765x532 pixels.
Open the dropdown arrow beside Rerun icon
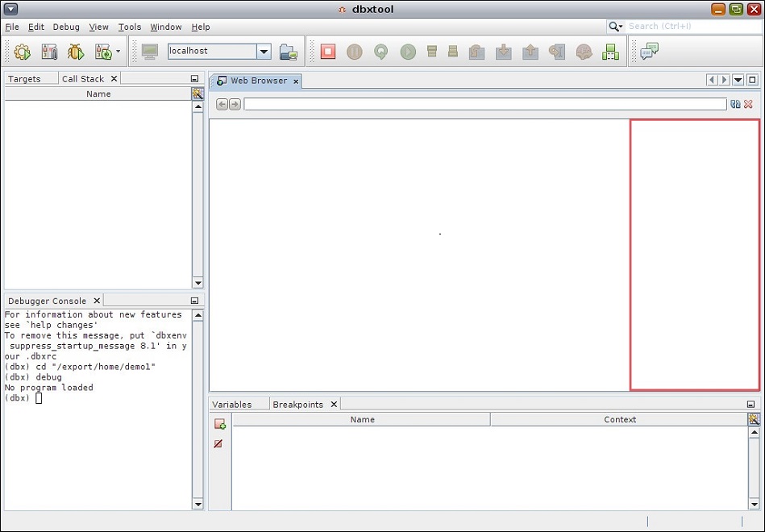point(118,51)
